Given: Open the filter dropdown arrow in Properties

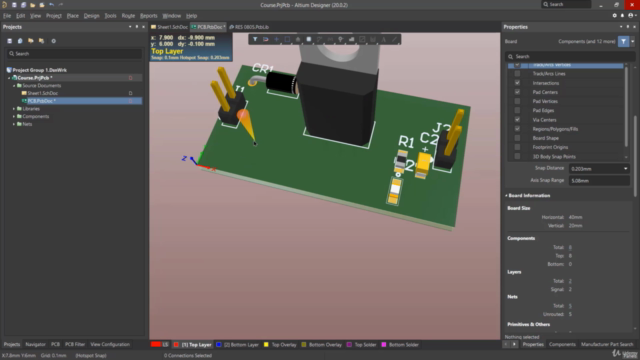Looking at the screenshot, I should (633, 41).
